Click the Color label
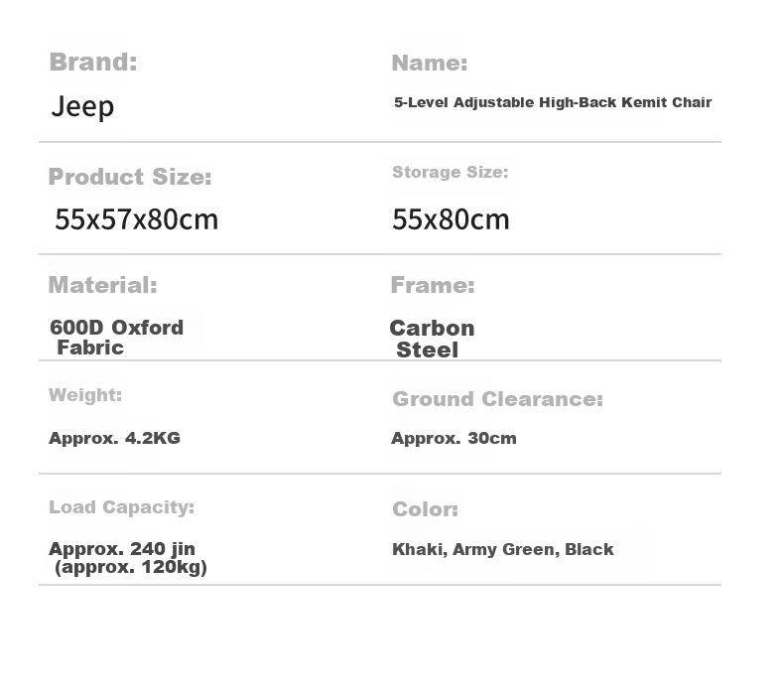 425,509
